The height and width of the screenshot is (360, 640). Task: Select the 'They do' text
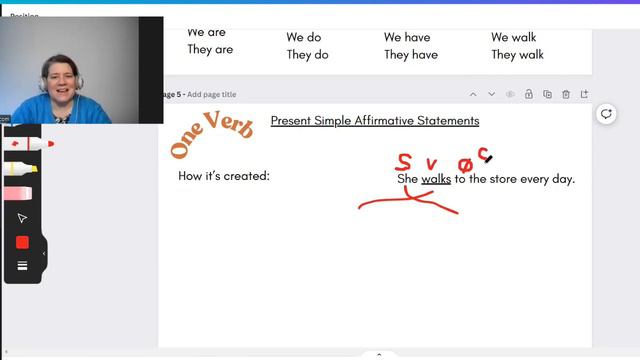(307, 55)
